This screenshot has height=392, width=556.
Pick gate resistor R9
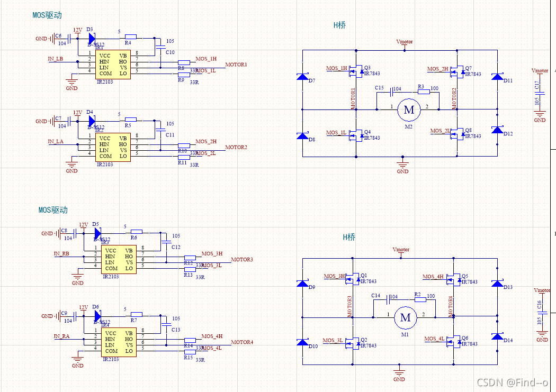(x=184, y=75)
